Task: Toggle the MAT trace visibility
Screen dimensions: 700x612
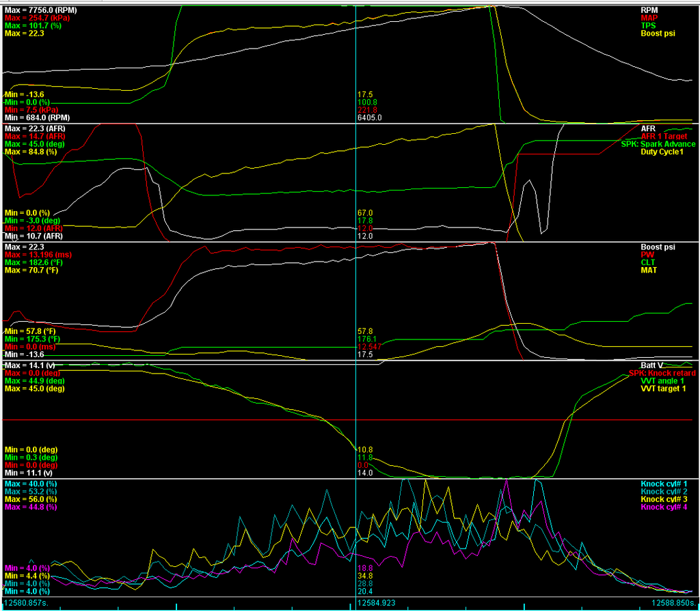Action: click(x=650, y=270)
